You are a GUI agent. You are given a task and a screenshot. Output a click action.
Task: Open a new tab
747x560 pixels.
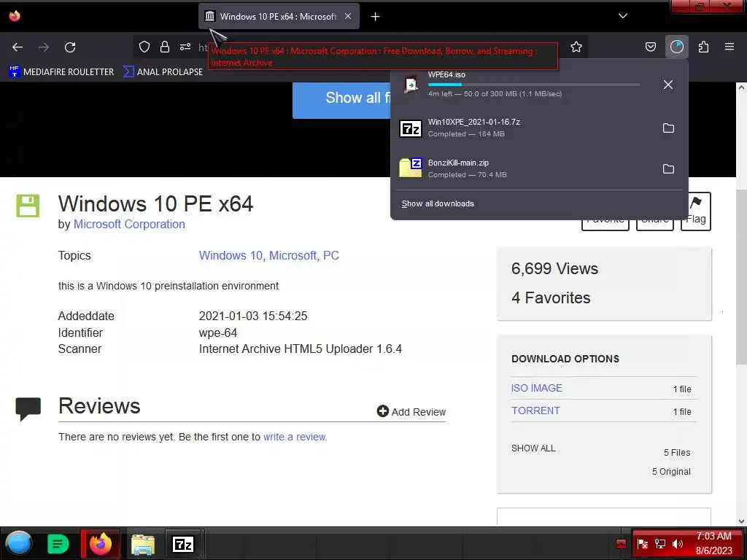click(x=376, y=17)
